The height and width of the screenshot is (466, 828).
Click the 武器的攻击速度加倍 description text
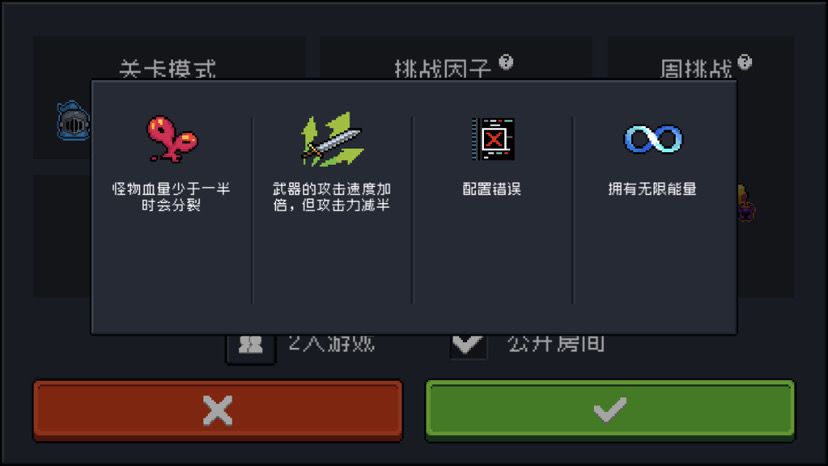tap(332, 197)
